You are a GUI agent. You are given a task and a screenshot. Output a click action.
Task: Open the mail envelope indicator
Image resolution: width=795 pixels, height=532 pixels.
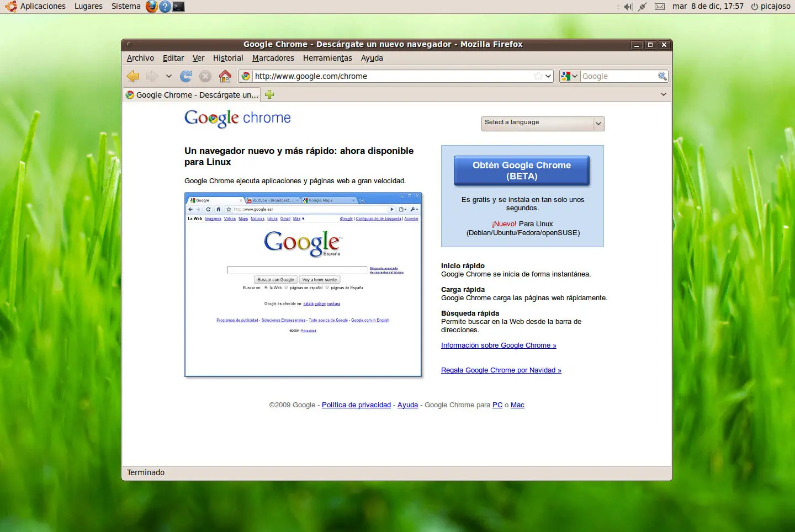(660, 7)
